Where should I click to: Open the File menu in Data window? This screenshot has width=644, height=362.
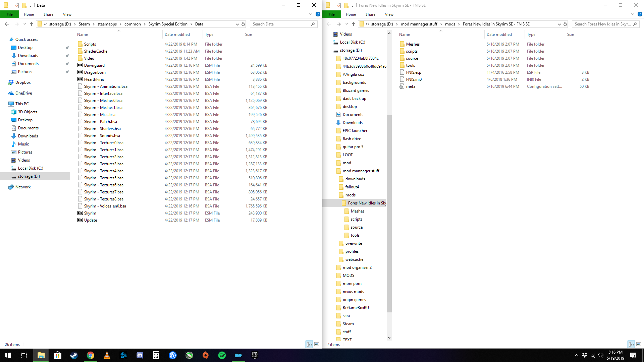10,14
